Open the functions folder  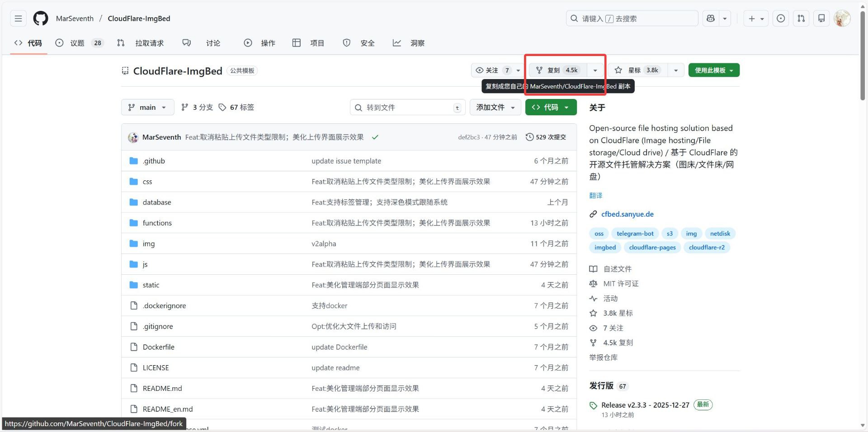point(157,223)
